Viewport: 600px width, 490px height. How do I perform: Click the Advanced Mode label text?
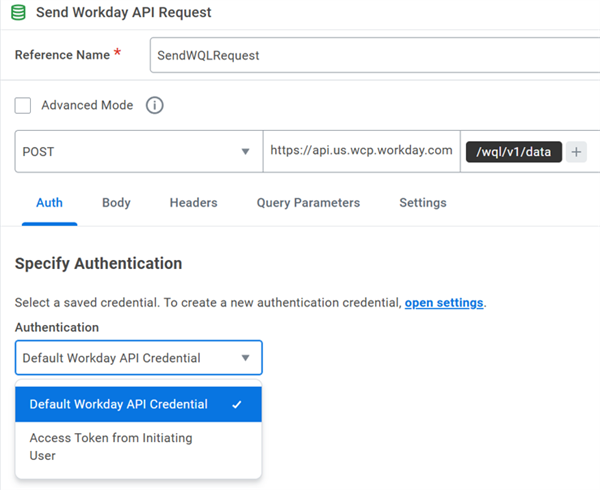point(87,105)
